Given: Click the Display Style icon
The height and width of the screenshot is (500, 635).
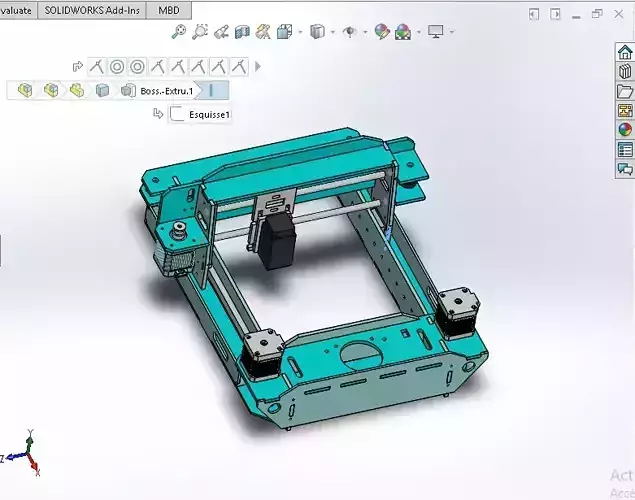Looking at the screenshot, I should (318, 32).
